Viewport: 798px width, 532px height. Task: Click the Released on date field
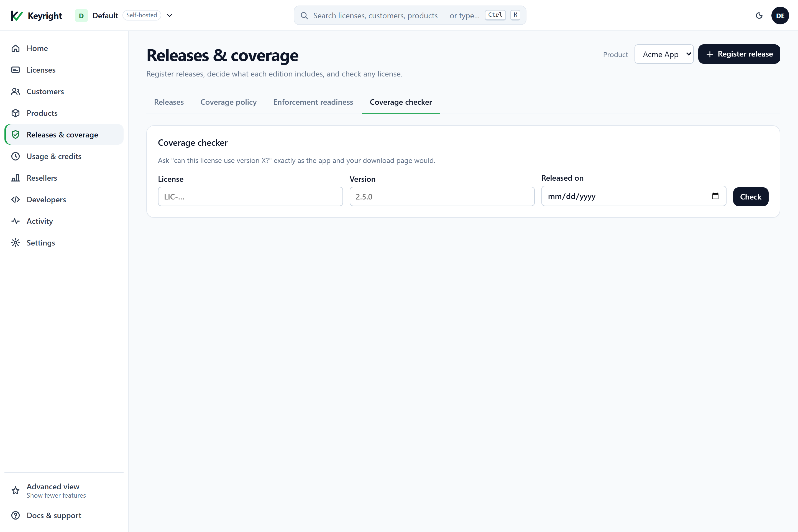634,196
